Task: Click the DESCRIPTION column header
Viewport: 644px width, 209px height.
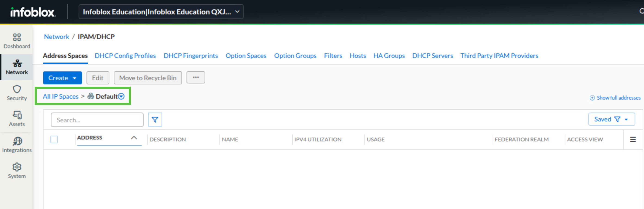Action: coord(168,139)
